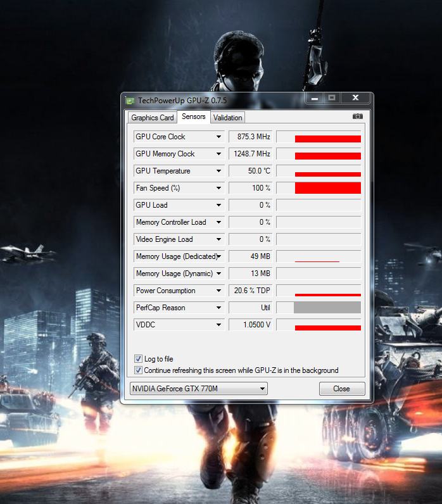Expand the GPU Core Clock dropdown
Image resolution: width=442 pixels, height=504 pixels.
tap(218, 137)
